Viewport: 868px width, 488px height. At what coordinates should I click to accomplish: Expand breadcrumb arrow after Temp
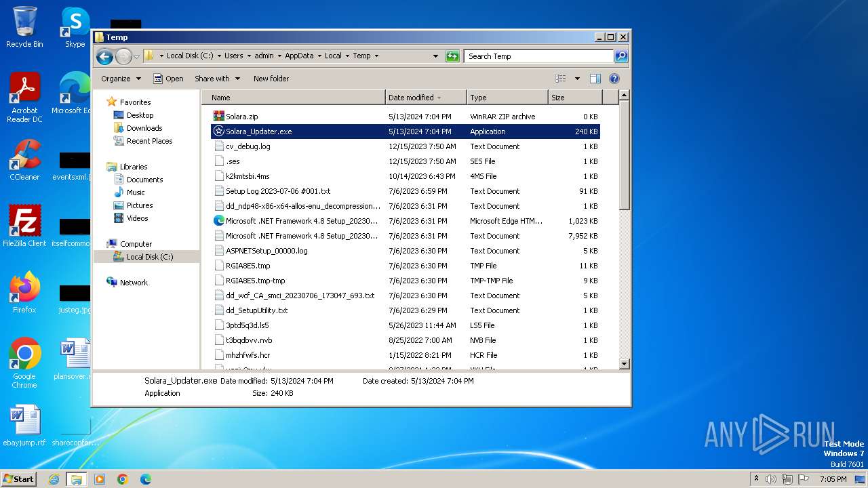(376, 56)
